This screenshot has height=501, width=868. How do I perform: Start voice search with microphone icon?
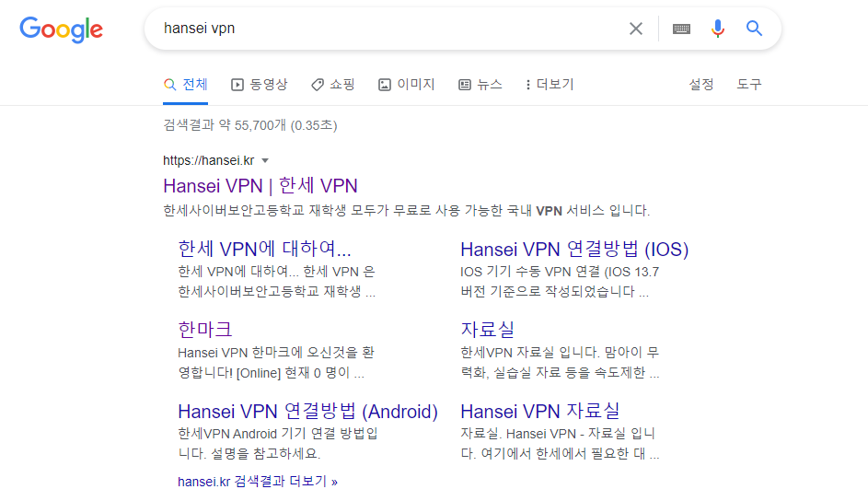718,29
